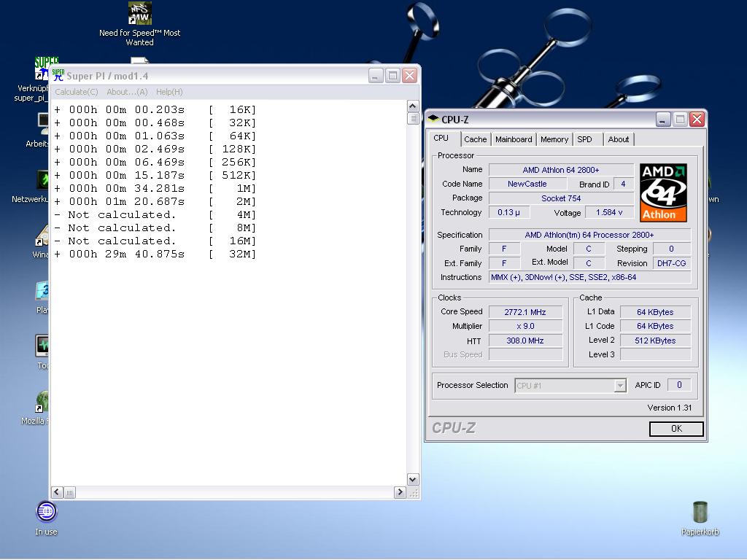Image resolution: width=747 pixels, height=560 pixels.
Task: Maximize the Super PI window
Action: click(x=392, y=76)
